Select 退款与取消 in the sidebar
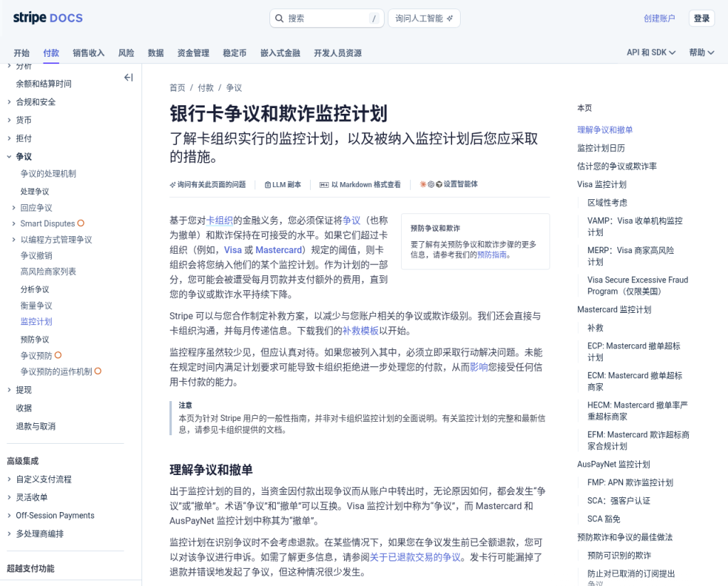 click(36, 426)
